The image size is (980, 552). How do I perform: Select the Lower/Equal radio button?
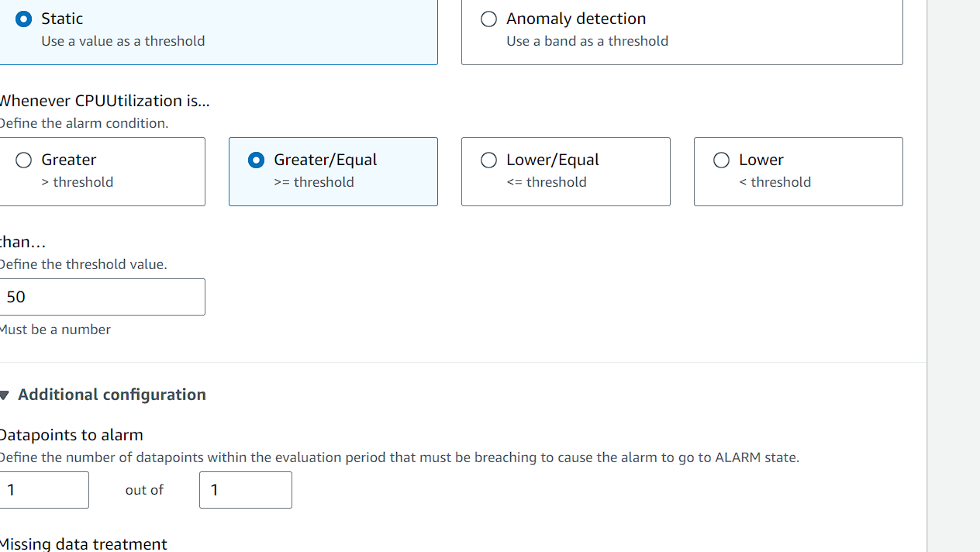click(488, 160)
